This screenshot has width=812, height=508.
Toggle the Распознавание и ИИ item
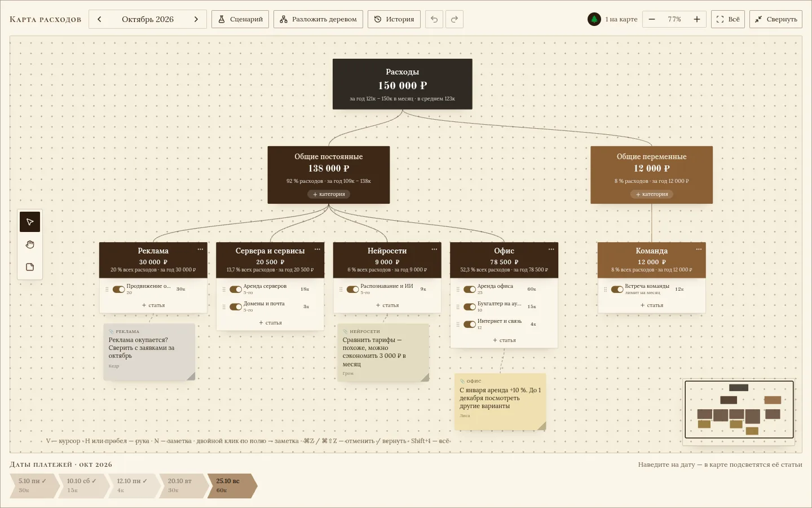pyautogui.click(x=352, y=289)
